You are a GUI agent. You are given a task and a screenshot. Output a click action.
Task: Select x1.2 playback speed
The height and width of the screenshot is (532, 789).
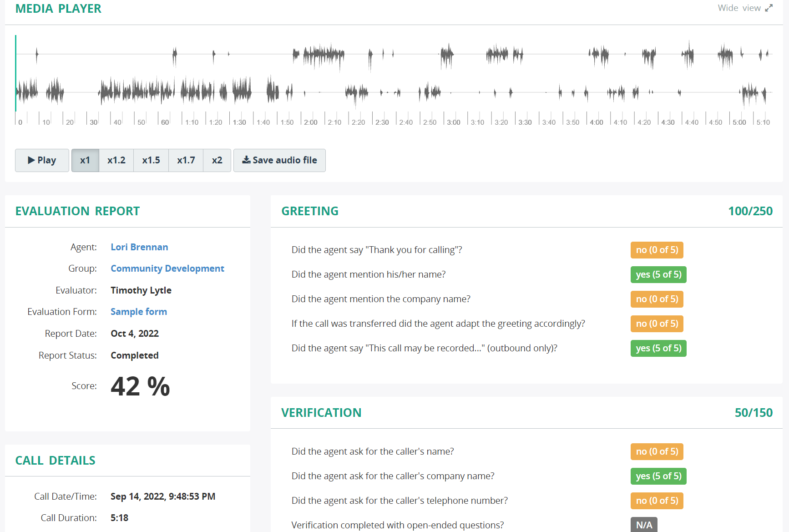tap(116, 160)
